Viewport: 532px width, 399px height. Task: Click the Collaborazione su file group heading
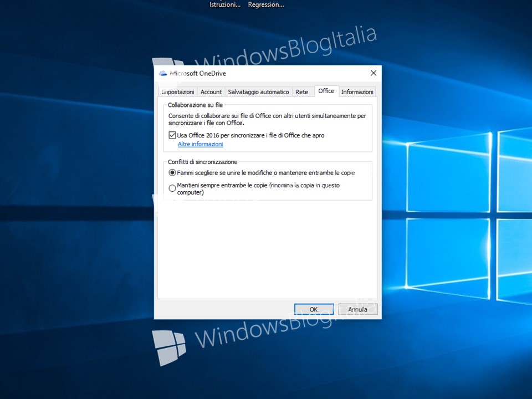pos(196,105)
